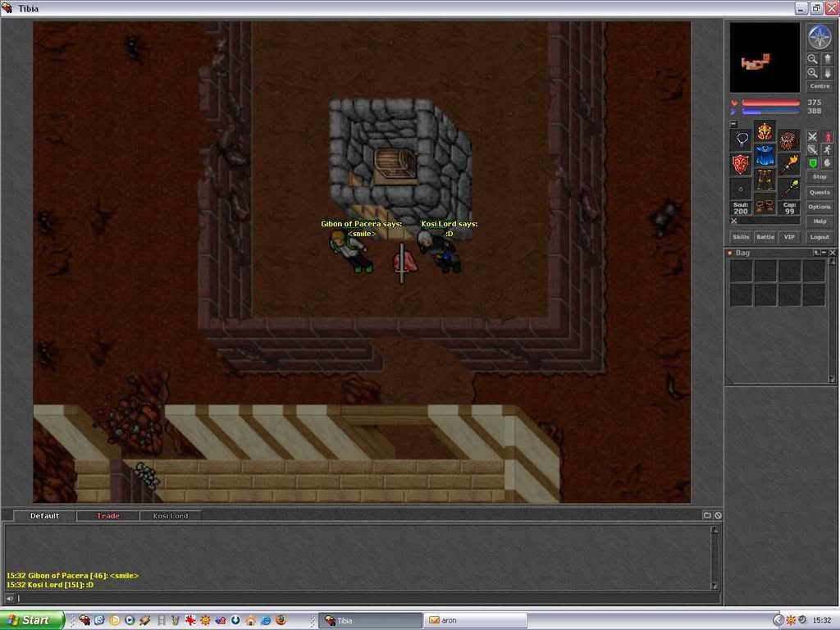
Task: Toggle the Skills window
Action: tap(741, 237)
